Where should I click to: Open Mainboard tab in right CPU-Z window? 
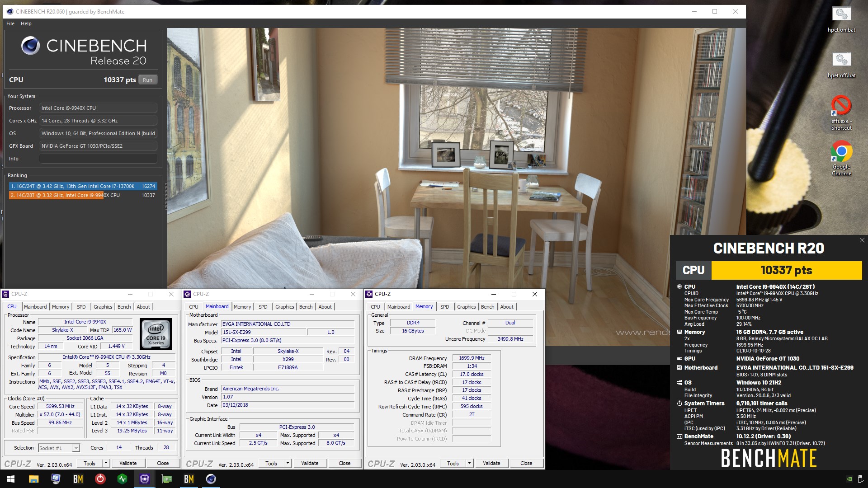(399, 307)
